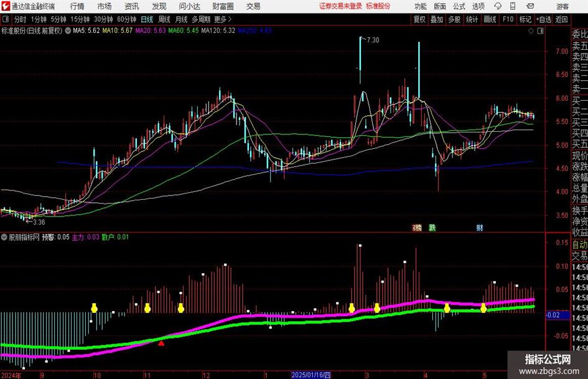Switch to the 5分钟 period tab

(x=58, y=19)
